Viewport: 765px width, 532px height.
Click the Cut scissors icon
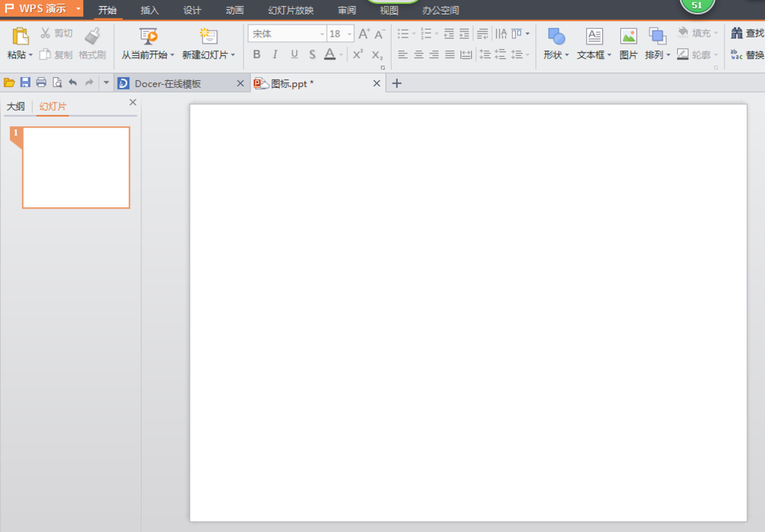click(x=45, y=33)
